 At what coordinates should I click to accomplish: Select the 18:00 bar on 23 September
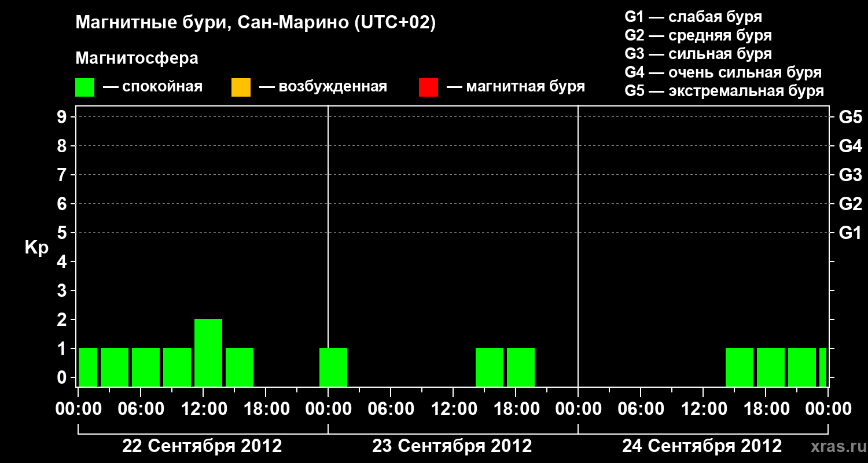point(521,367)
